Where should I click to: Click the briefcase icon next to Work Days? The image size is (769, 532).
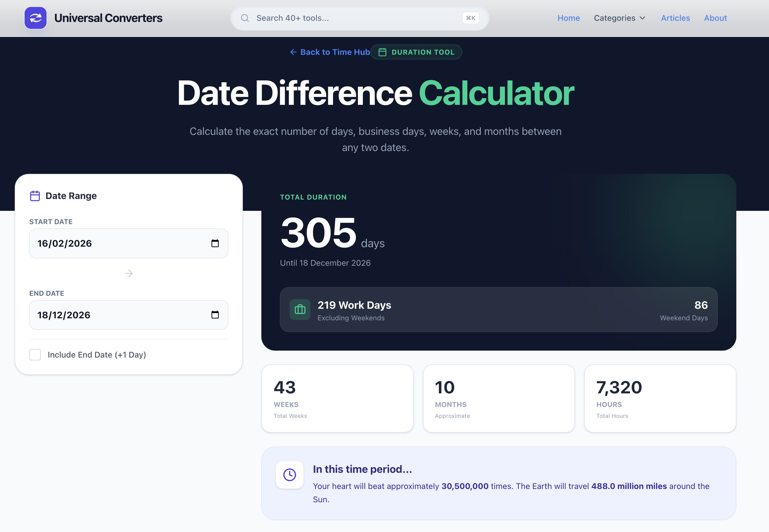[300, 310]
